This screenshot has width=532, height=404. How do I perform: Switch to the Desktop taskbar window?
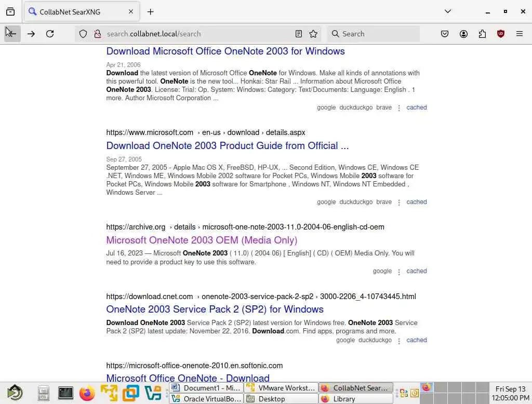tap(281, 399)
